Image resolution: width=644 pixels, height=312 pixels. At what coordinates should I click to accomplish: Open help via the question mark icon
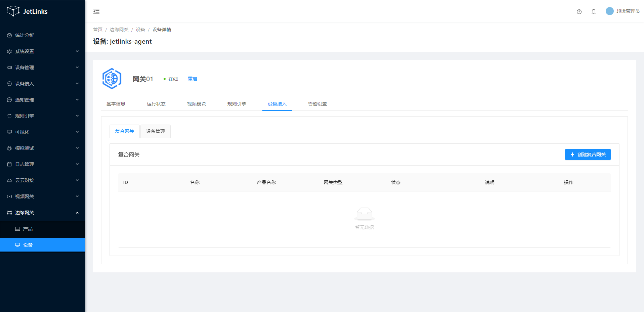(x=579, y=12)
